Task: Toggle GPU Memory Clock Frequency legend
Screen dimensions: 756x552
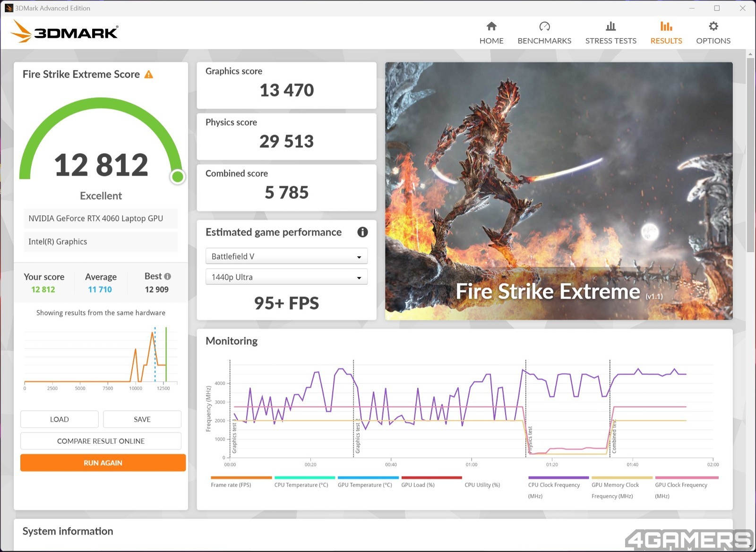Action: click(x=615, y=490)
